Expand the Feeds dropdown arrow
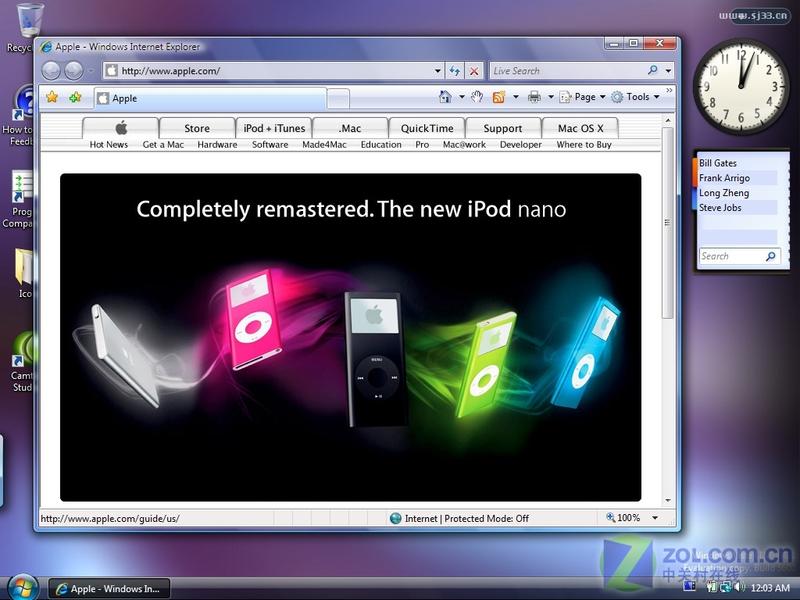Screen dimensions: 800x600 [x=516, y=96]
